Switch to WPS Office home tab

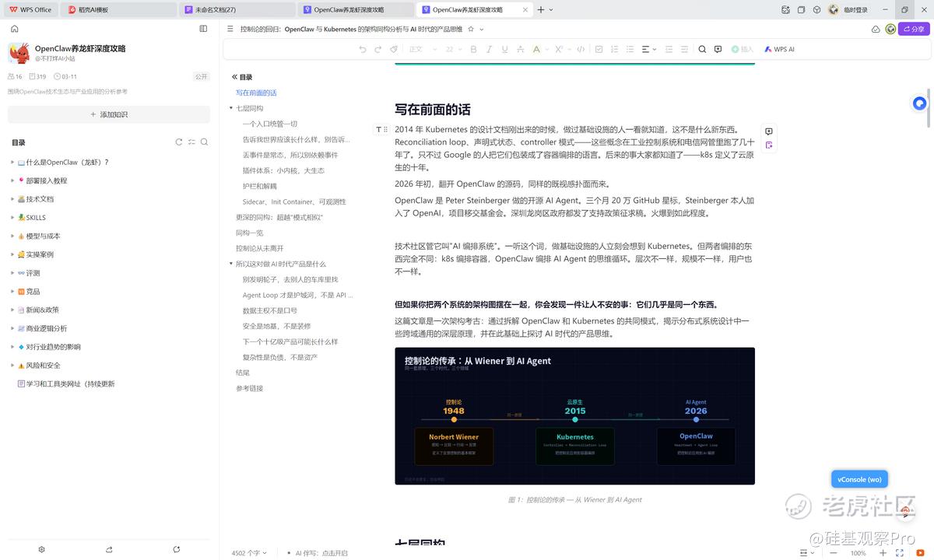tap(30, 9)
